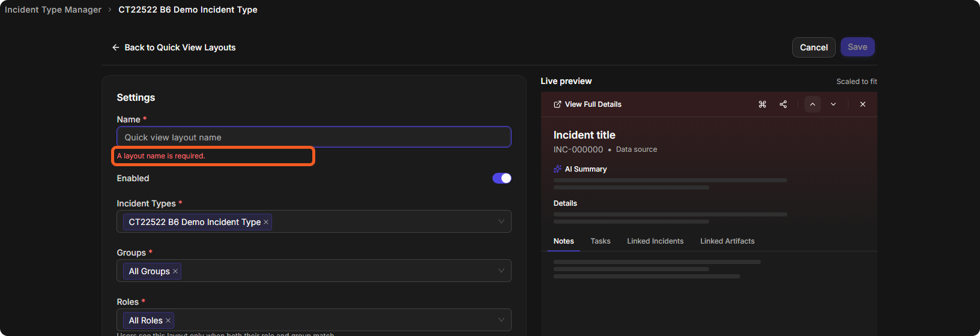The width and height of the screenshot is (980, 336).
Task: Click the 'Enabled' label text
Action: click(x=133, y=178)
